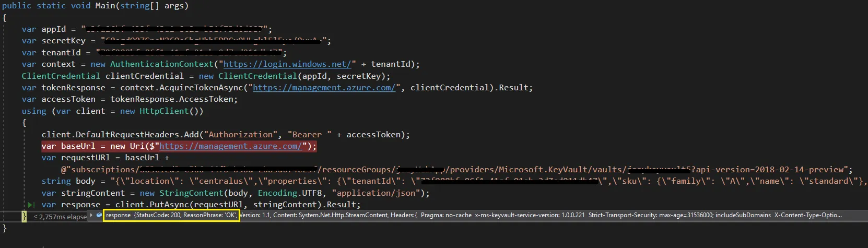Viewport: 868px width, 248px height.
Task: Open management.azure.com link in AcquireTokenAsync line
Action: (324, 88)
